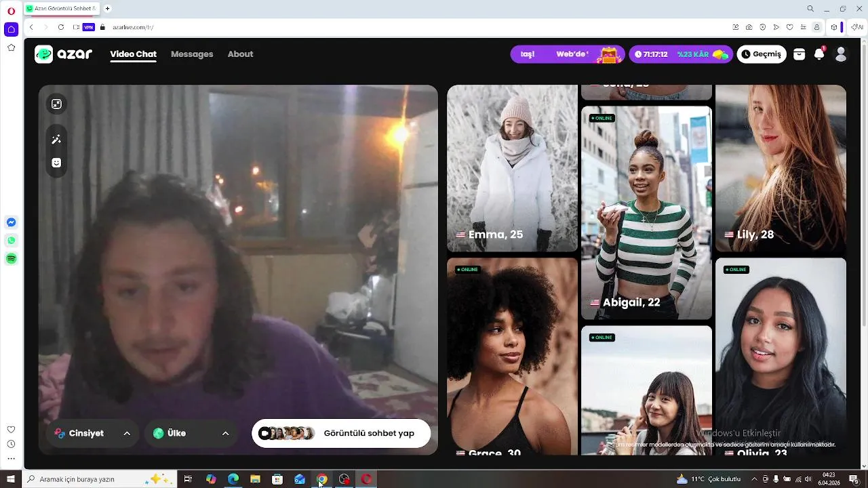Open the sidebar history clock icon

click(11, 445)
